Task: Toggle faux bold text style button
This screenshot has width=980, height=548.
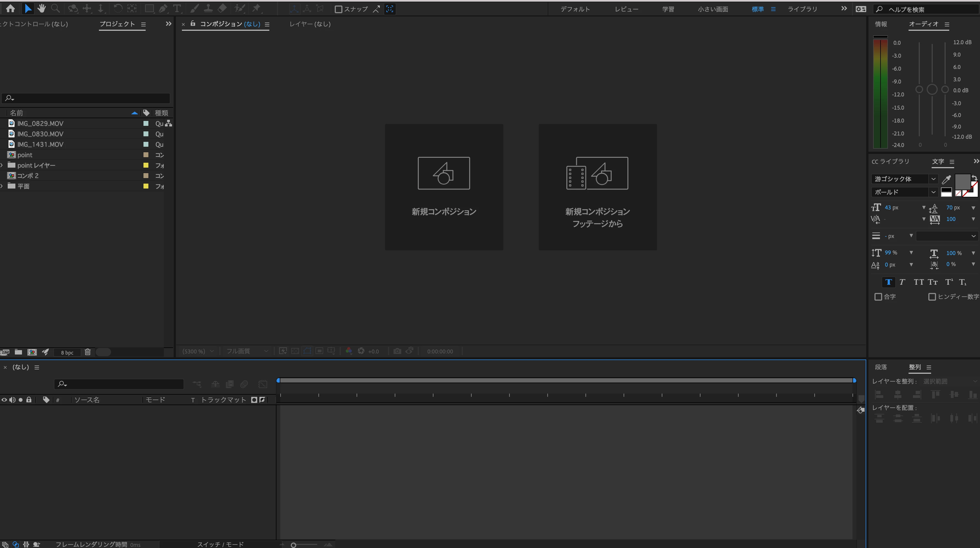Action: (x=888, y=282)
